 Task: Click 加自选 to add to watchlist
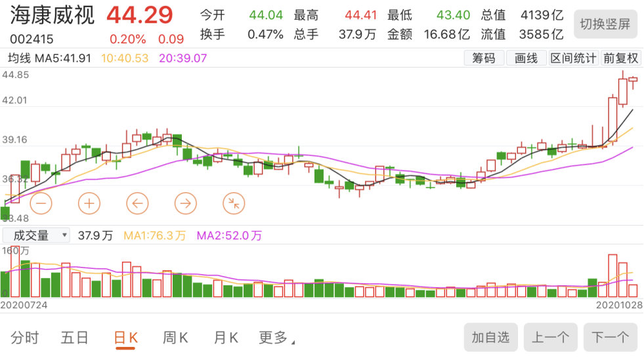[x=491, y=337]
